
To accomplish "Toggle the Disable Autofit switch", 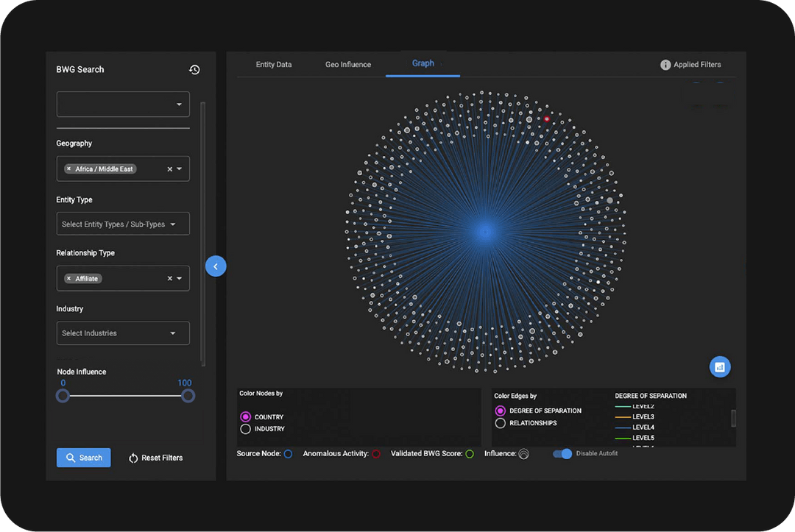I will (x=562, y=454).
